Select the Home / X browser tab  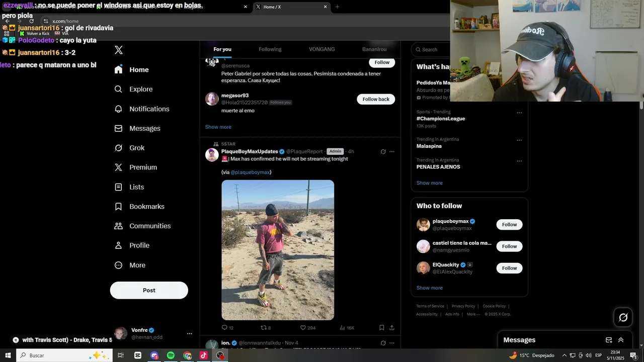291,7
